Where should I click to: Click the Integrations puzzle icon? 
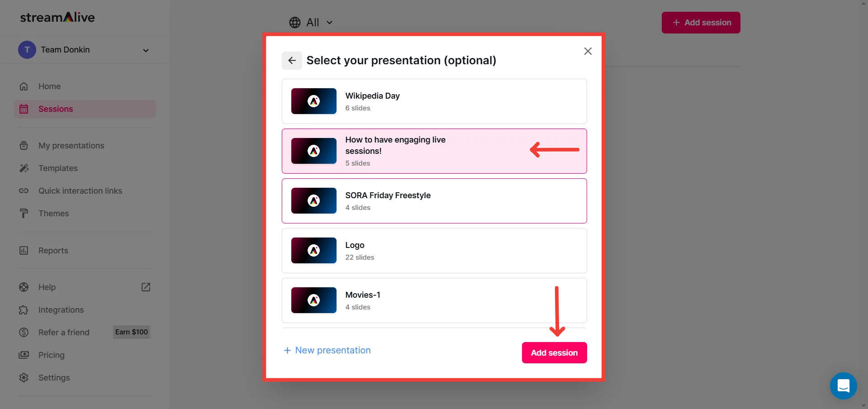tap(24, 310)
